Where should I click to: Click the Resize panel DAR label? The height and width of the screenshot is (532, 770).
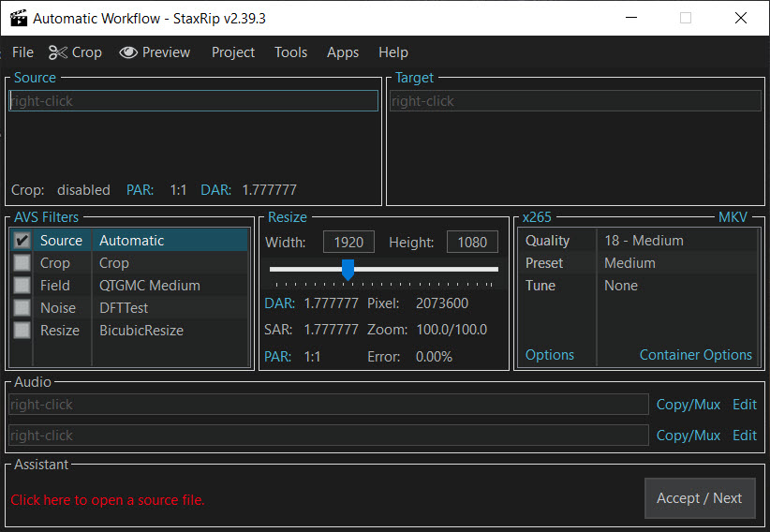279,303
